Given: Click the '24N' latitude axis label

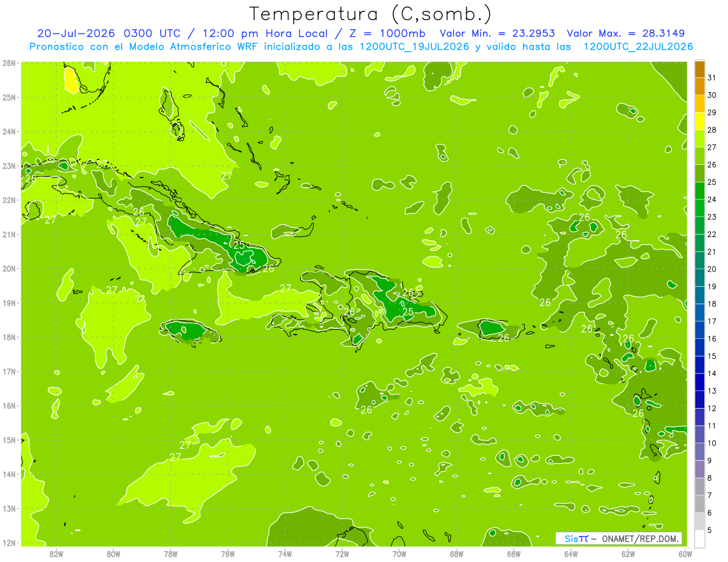Looking at the screenshot, I should pos(9,132).
